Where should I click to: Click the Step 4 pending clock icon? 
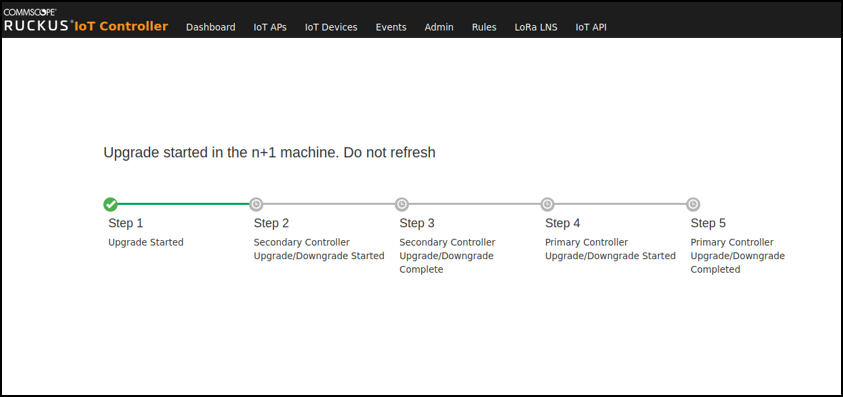click(547, 204)
